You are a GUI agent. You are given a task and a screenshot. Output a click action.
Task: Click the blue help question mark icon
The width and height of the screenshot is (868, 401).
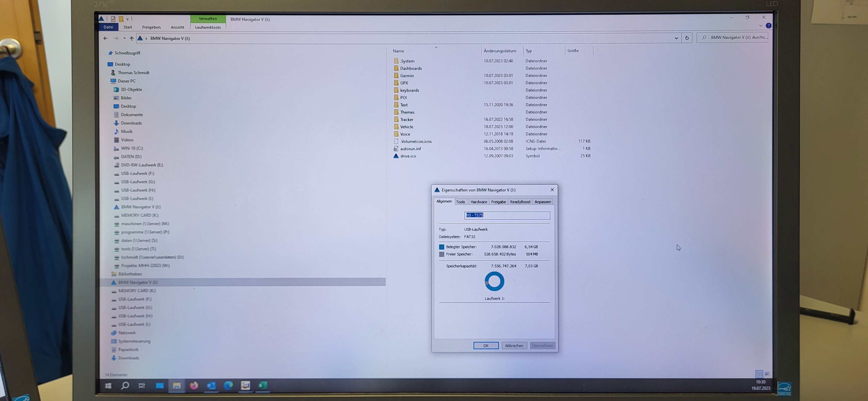click(x=768, y=25)
